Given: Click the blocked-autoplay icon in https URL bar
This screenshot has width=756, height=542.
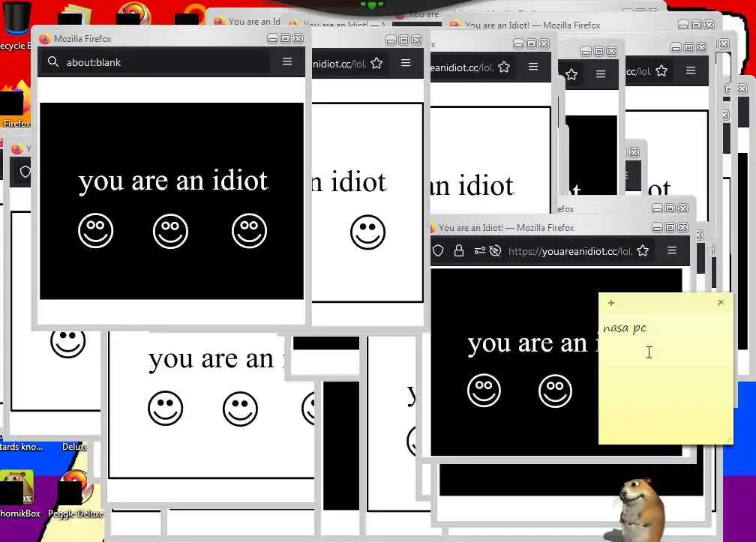Looking at the screenshot, I should click(x=495, y=250).
